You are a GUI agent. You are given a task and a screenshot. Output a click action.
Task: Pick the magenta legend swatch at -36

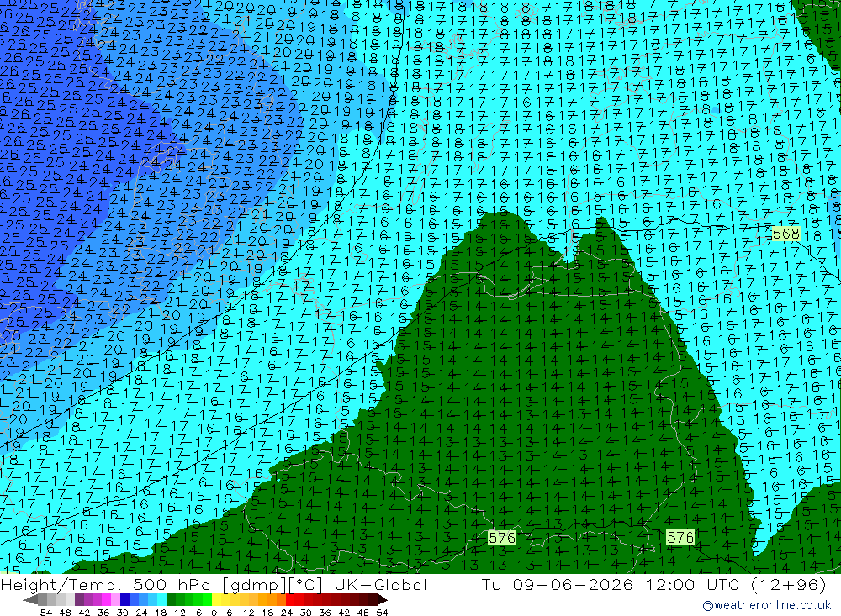pyautogui.click(x=106, y=600)
